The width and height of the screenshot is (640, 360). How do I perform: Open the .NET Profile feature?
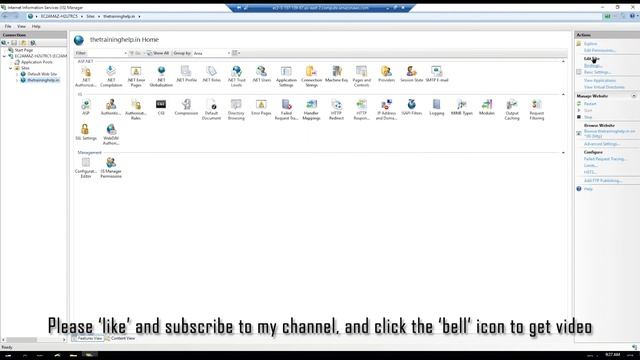pos(187,74)
